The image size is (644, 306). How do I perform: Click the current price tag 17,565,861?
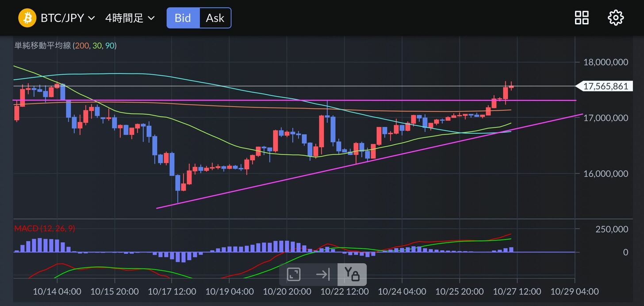click(x=605, y=86)
